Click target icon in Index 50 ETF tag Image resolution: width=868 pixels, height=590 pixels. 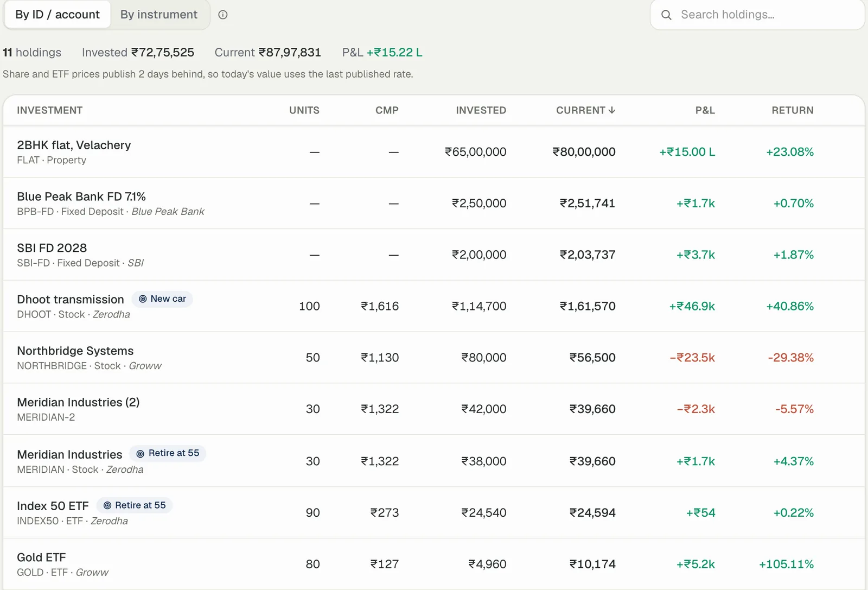tap(107, 505)
